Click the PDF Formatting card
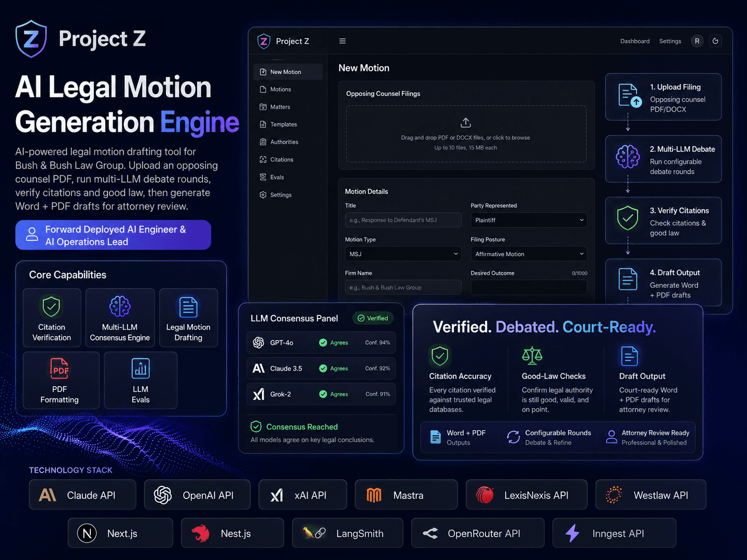 pyautogui.click(x=61, y=381)
